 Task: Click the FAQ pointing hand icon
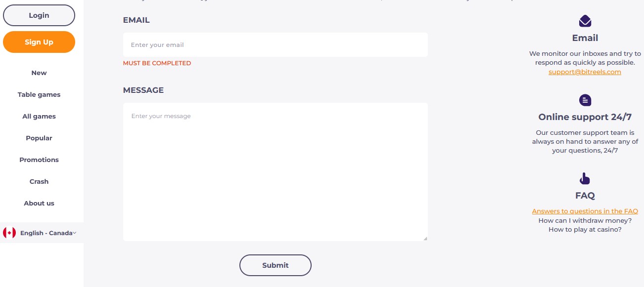click(585, 178)
